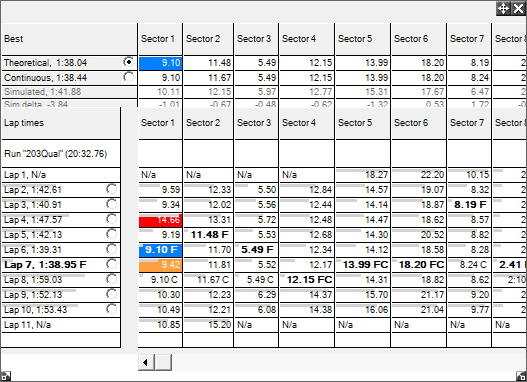The height and width of the screenshot is (382, 527).
Task: Select the Lap 2 radio button
Action: 112,189
